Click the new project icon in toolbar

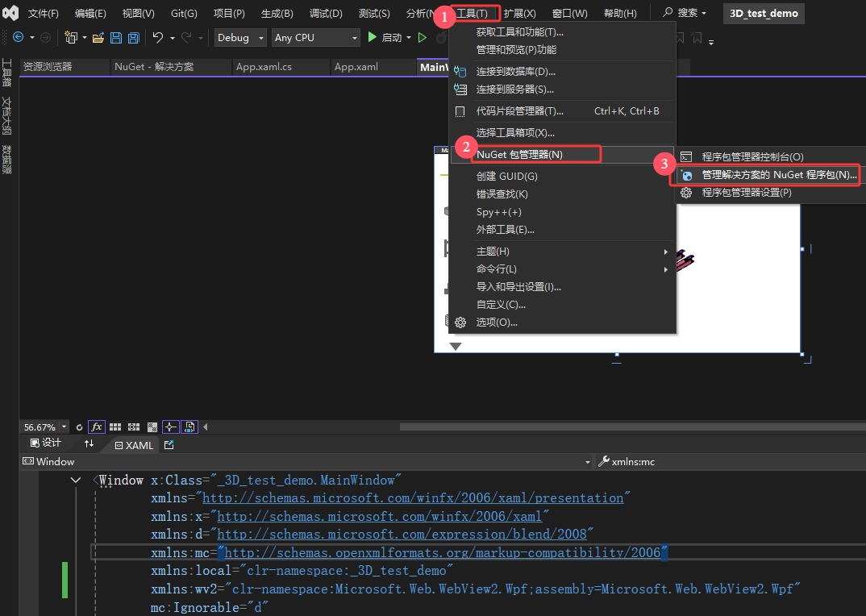pyautogui.click(x=71, y=38)
